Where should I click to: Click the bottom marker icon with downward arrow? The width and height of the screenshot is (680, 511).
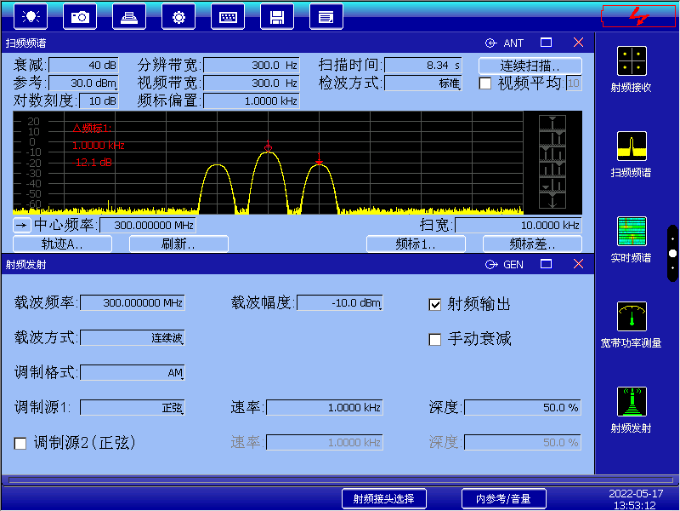point(552,200)
